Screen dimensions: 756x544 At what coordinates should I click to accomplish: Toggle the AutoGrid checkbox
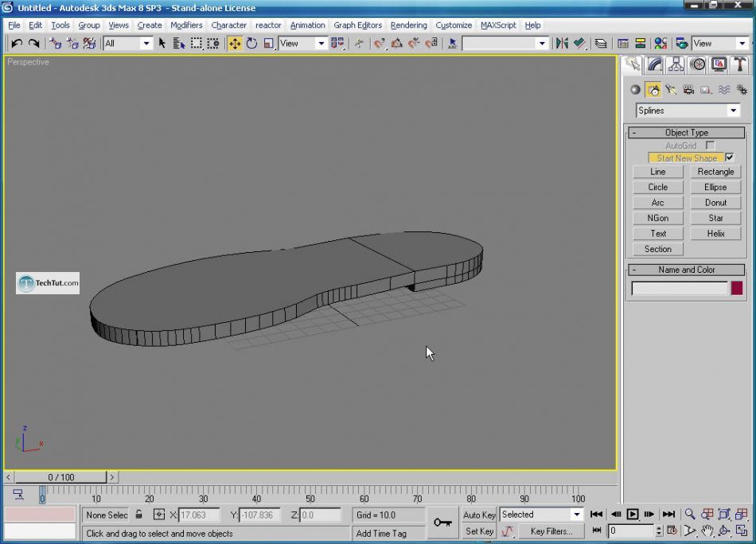(710, 145)
